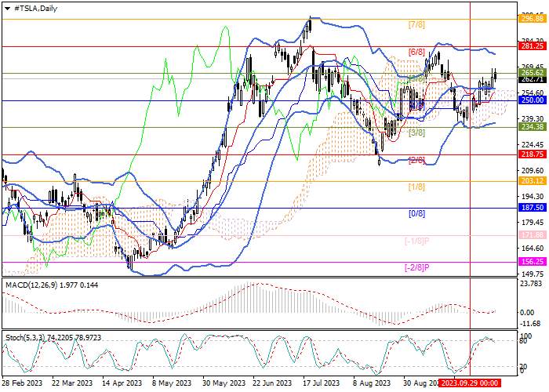Click the 296.88 orange price label
The height and width of the screenshot is (392, 549).
533,19
